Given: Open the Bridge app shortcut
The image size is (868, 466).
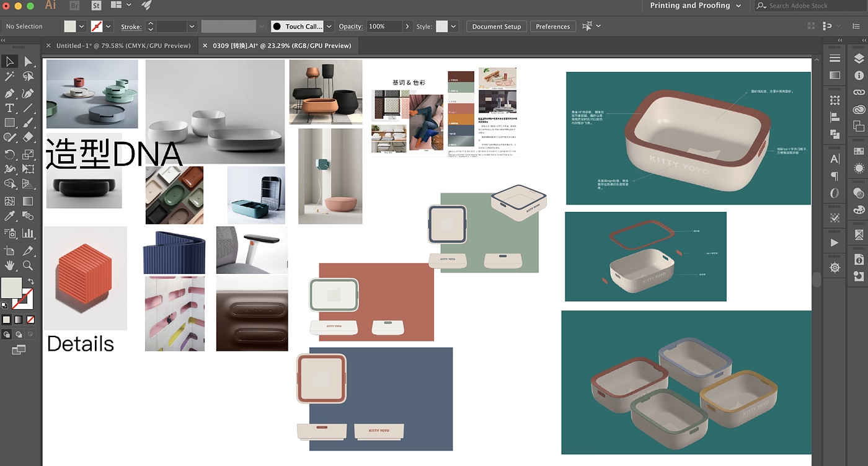Looking at the screenshot, I should (x=74, y=6).
